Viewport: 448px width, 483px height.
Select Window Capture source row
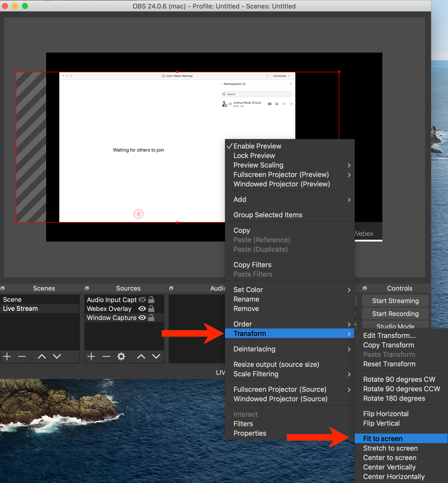(124, 318)
